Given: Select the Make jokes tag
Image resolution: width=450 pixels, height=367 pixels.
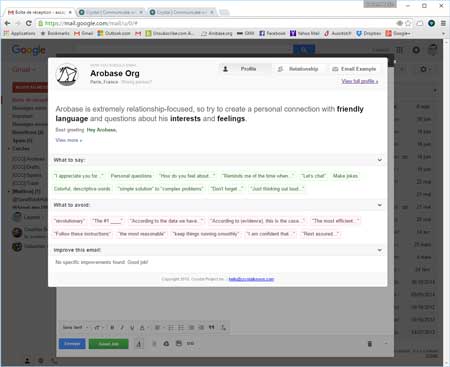Looking at the screenshot, I should click(345, 176).
